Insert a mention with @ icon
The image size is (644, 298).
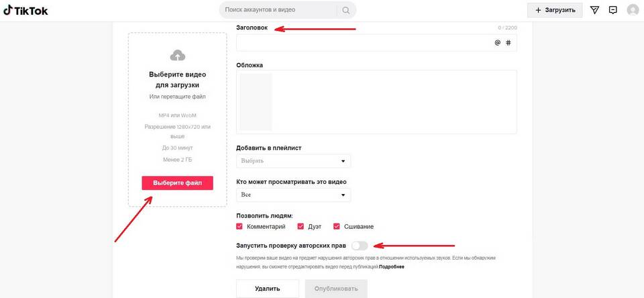tap(497, 42)
